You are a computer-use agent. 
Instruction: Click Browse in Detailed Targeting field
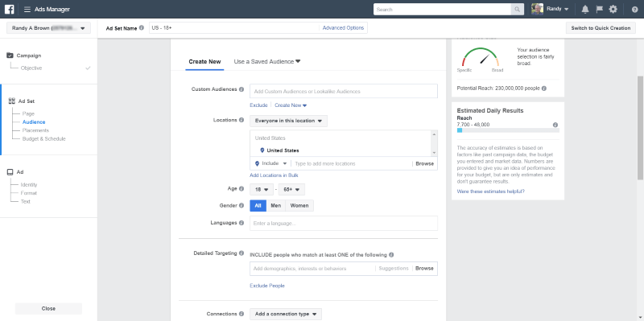[x=424, y=269]
